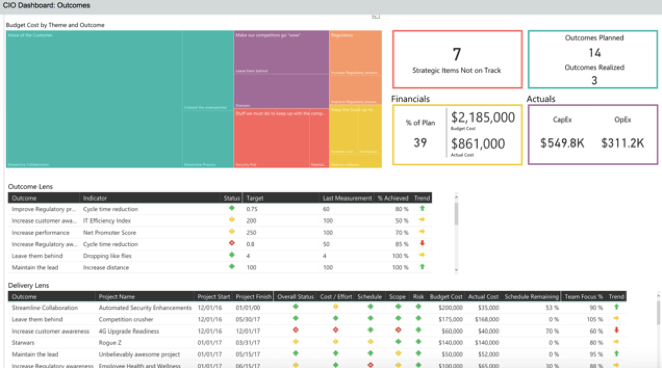
Task: Sort by % Achieved column header
Action: [x=393, y=198]
